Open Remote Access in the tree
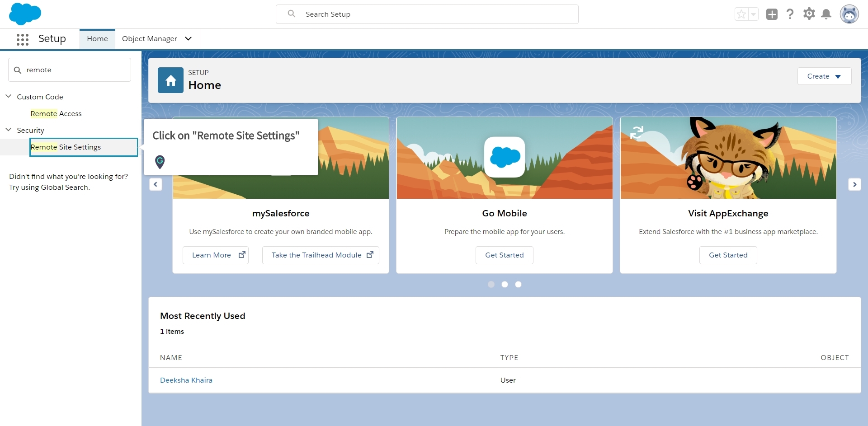The image size is (868, 426). click(x=56, y=114)
